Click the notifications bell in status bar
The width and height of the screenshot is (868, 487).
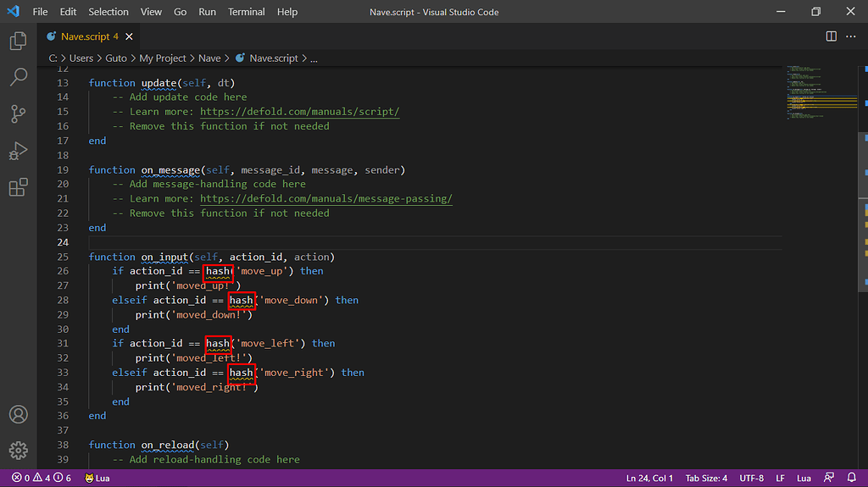click(853, 479)
